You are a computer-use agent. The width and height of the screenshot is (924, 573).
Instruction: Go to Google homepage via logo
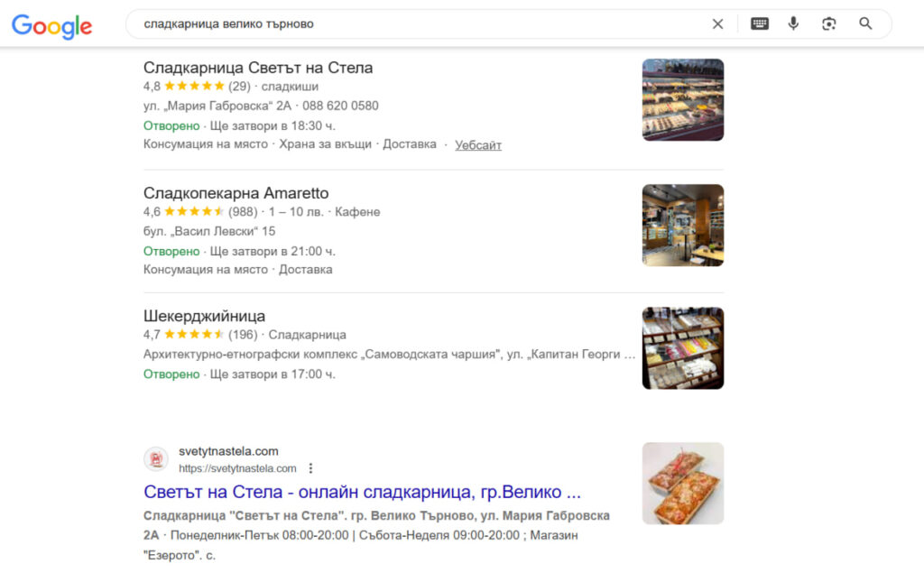51,25
